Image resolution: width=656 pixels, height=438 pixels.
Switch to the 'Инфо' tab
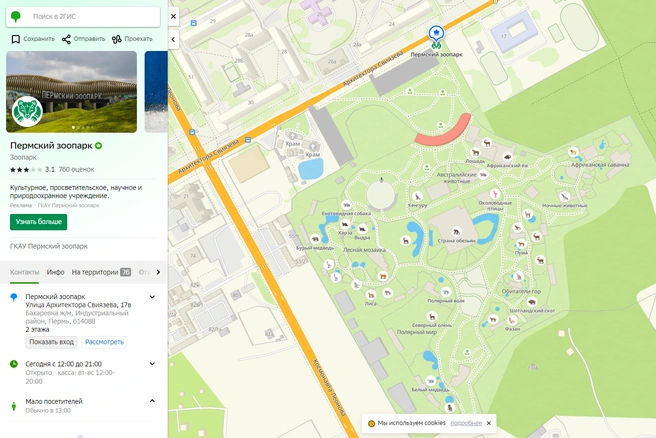pos(55,272)
